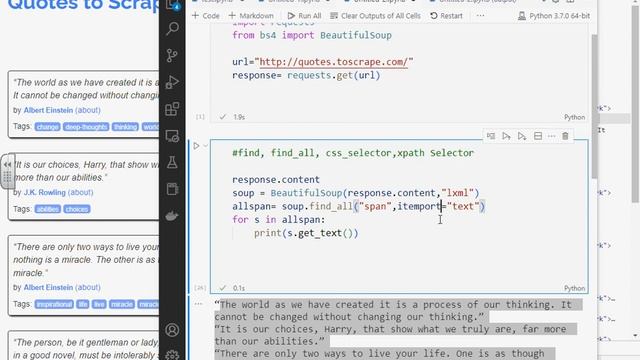This screenshot has width=640, height=360.
Task: Delete the cell with trash icon
Action: click(x=565, y=136)
